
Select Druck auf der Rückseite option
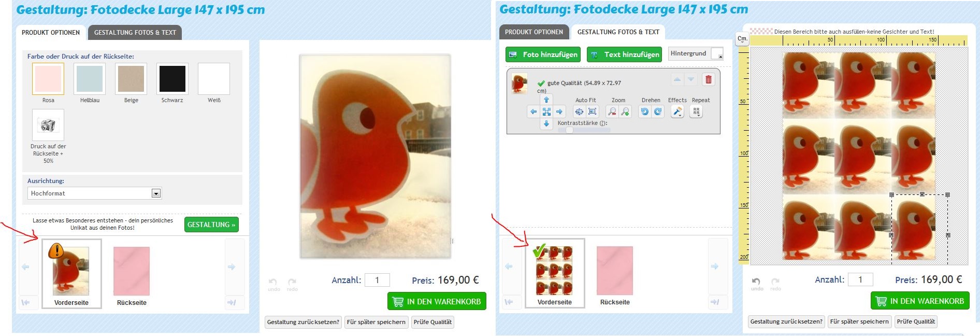[x=48, y=125]
